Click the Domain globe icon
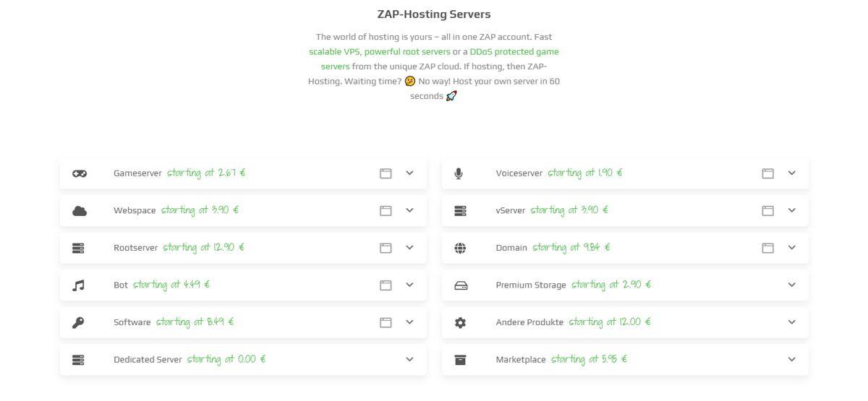This screenshot has height=401, width=868. (x=460, y=248)
